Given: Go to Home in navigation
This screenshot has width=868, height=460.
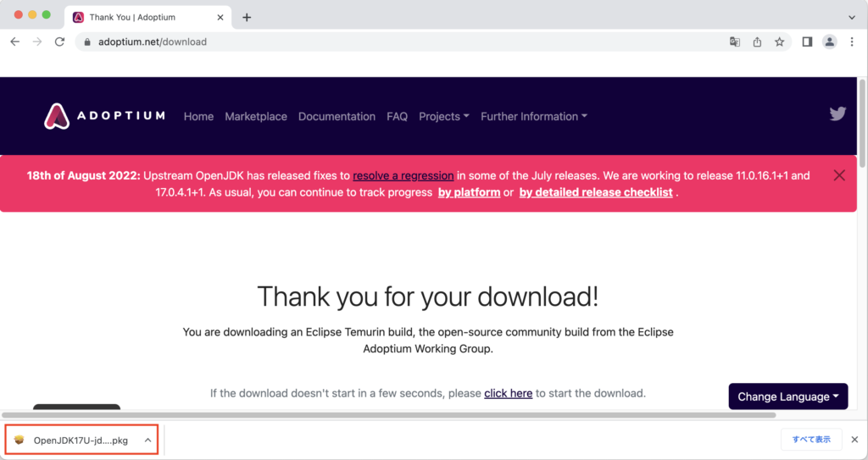Looking at the screenshot, I should click(198, 116).
